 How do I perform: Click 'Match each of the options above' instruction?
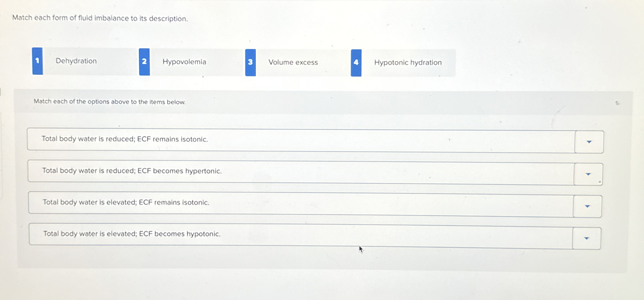[x=110, y=102]
